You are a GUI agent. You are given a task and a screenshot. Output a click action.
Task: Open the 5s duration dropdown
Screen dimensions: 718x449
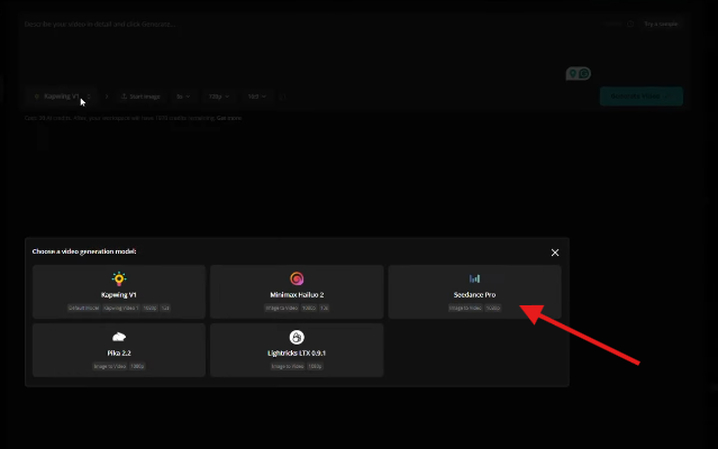(183, 97)
